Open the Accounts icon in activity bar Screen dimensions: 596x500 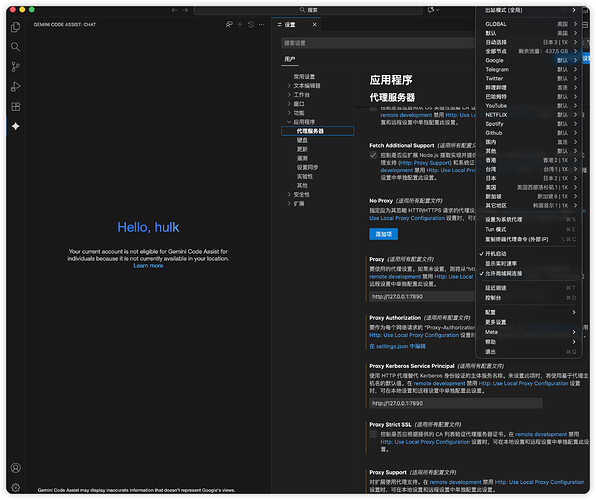point(16,468)
